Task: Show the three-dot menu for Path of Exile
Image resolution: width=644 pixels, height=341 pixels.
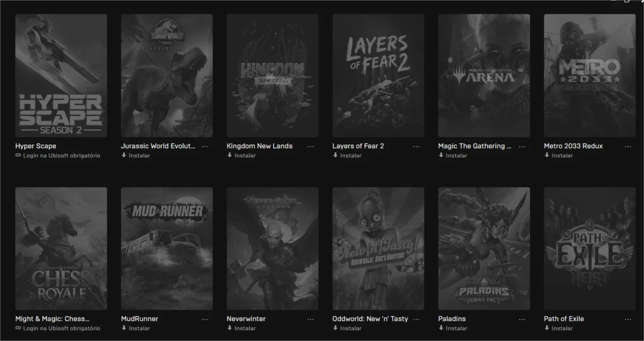Action: pyautogui.click(x=628, y=319)
